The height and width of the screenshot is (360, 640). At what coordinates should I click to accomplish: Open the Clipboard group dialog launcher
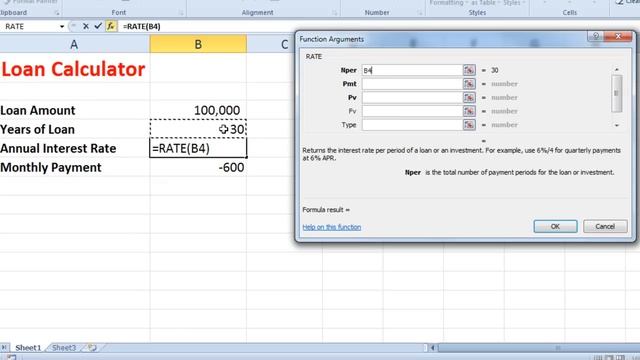[57, 13]
